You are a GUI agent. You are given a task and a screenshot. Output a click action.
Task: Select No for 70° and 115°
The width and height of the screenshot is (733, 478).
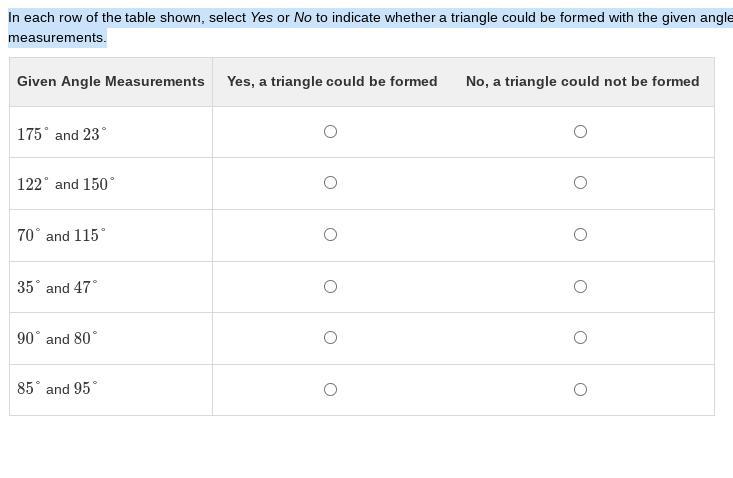(x=580, y=235)
